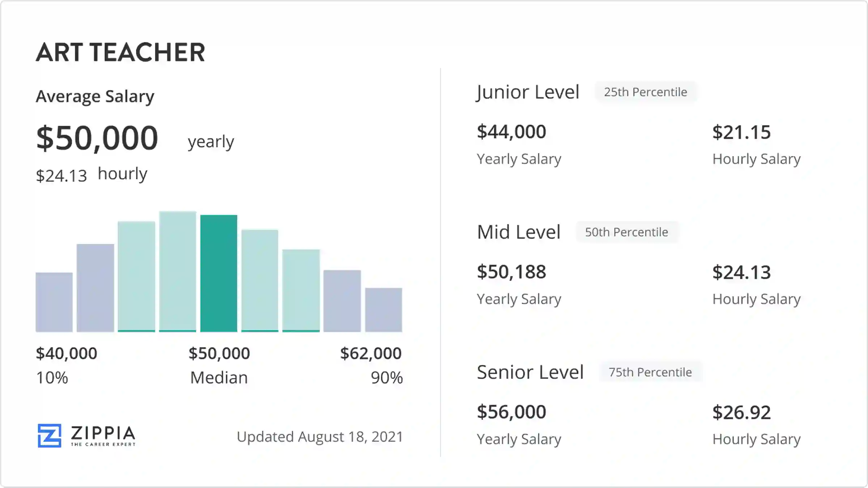Click the tallest light teal histogram bar

tap(178, 271)
